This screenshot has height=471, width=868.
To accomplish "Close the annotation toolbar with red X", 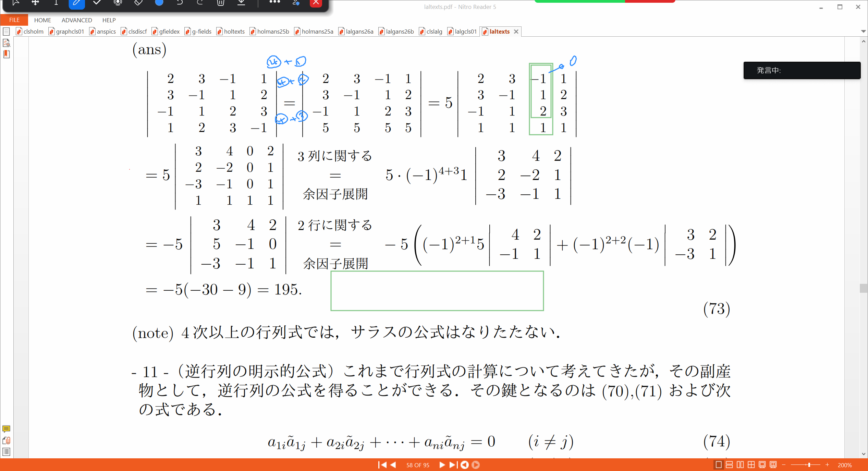I will pos(316,3).
